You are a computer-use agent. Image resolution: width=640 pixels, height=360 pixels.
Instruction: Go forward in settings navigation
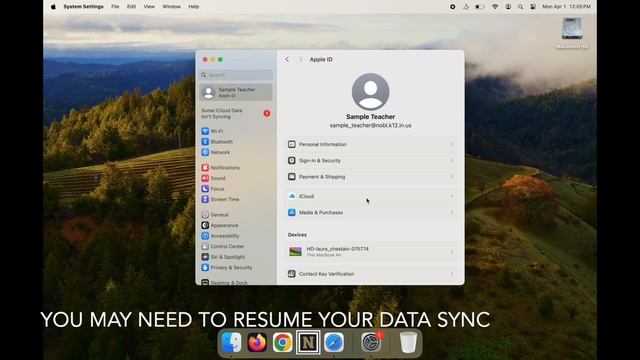click(x=300, y=60)
